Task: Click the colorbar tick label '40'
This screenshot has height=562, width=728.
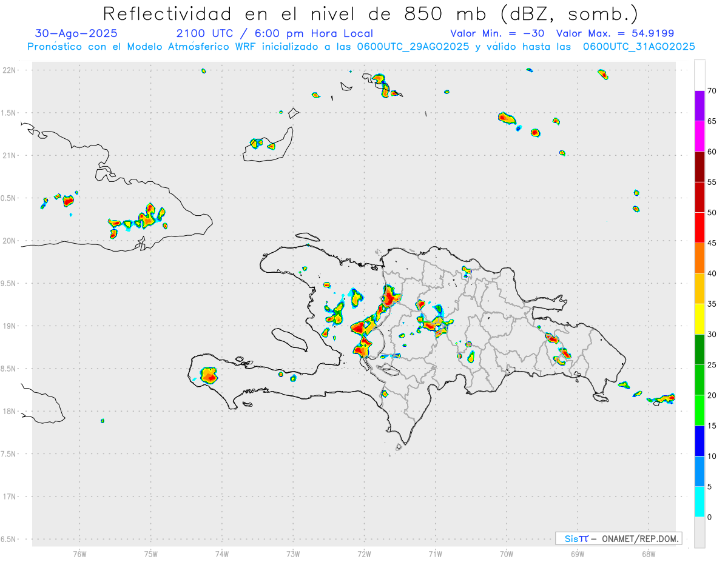Action: [712, 273]
